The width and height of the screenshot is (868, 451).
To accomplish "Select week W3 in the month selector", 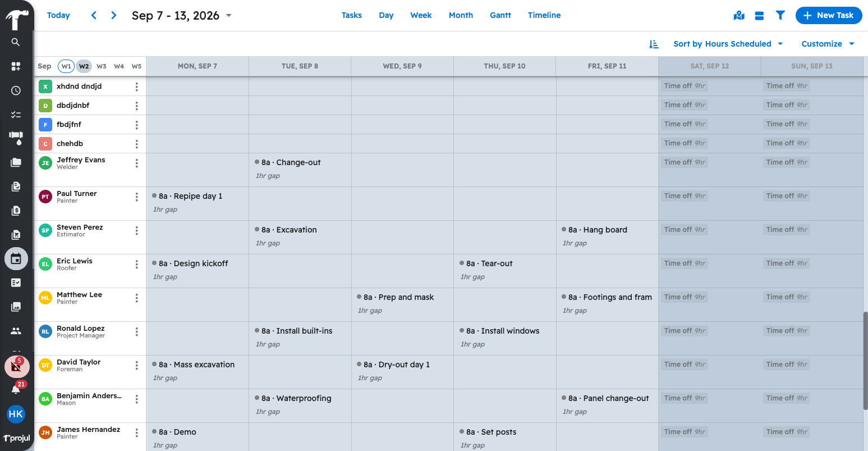I will click(102, 66).
